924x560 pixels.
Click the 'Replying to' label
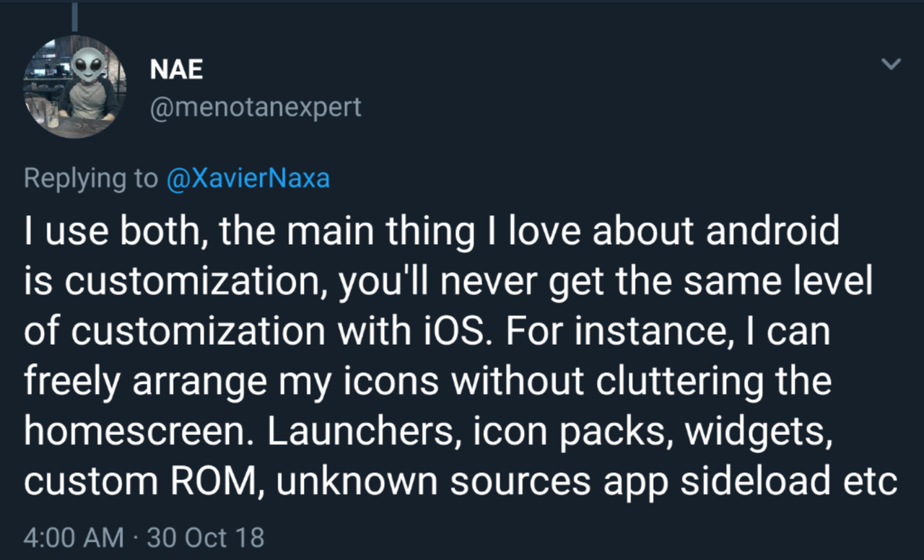(x=90, y=178)
